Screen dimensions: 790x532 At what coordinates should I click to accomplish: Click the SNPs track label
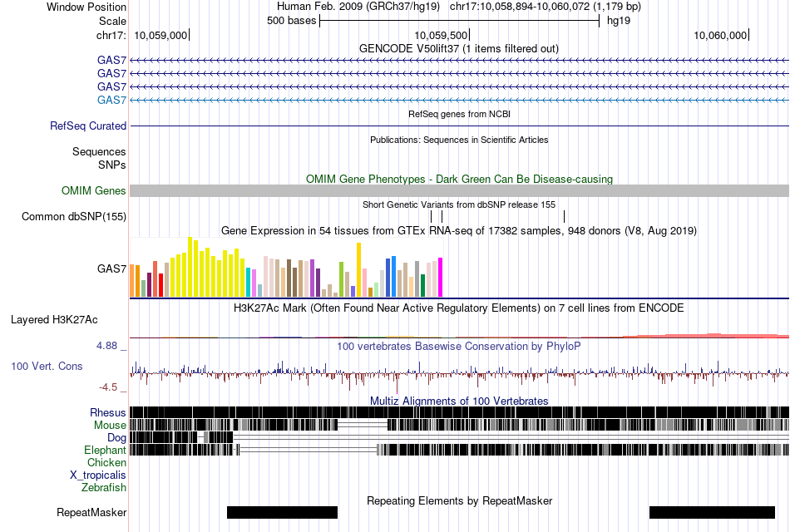[x=112, y=165]
